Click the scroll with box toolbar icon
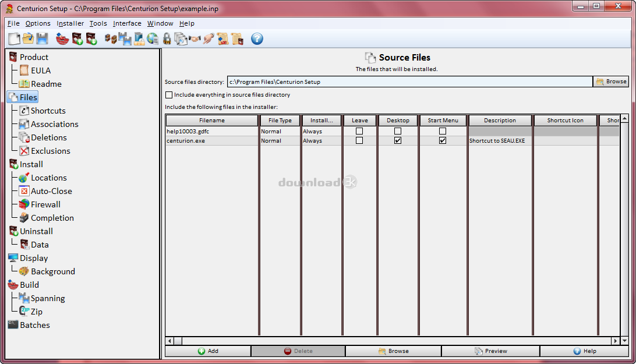The height and width of the screenshot is (364, 636). [x=237, y=39]
